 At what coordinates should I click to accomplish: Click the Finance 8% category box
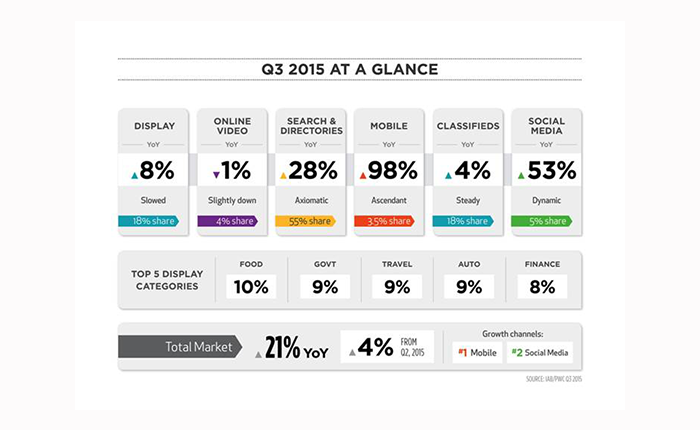[542, 287]
